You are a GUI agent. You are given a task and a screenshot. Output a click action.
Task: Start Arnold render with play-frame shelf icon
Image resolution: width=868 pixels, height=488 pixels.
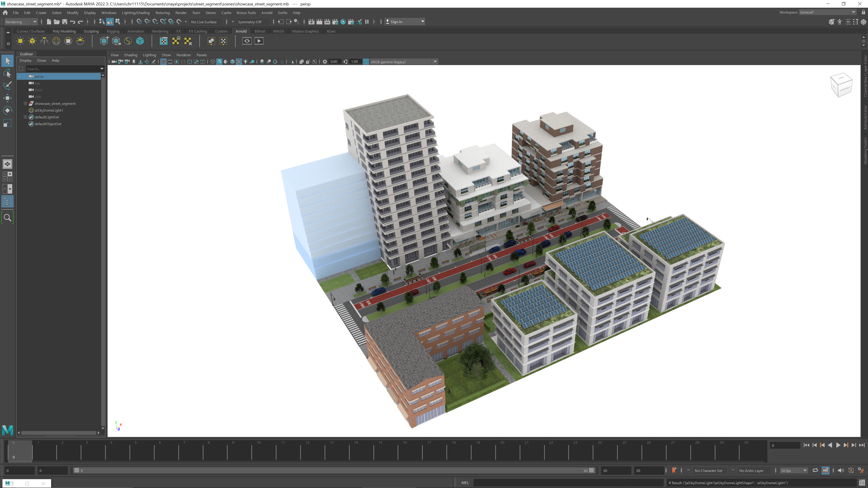click(259, 41)
